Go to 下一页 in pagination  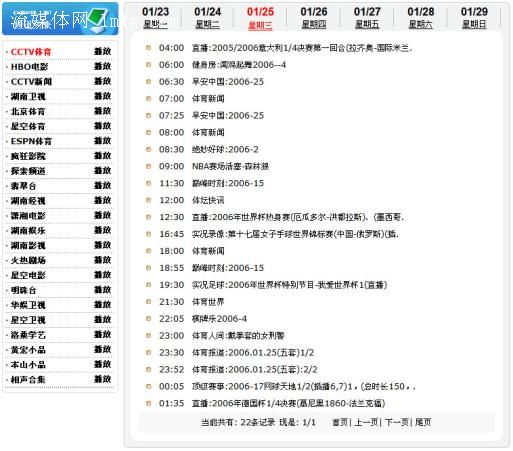point(397,422)
